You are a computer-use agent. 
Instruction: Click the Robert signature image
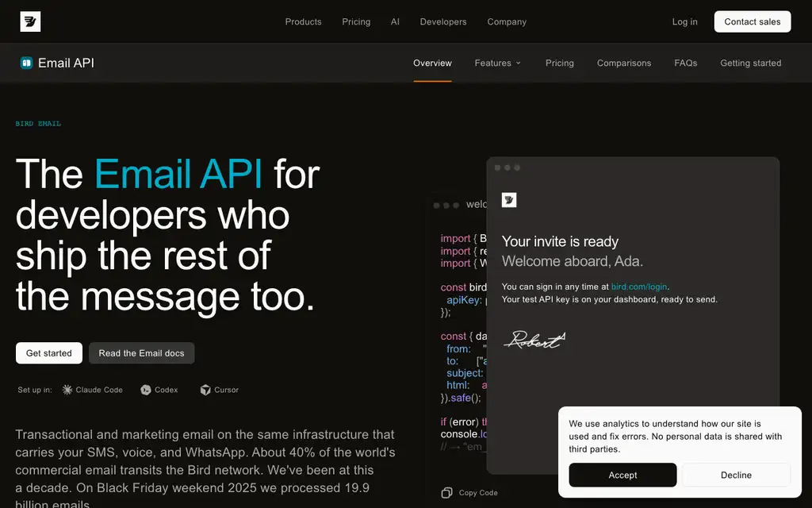coord(535,340)
